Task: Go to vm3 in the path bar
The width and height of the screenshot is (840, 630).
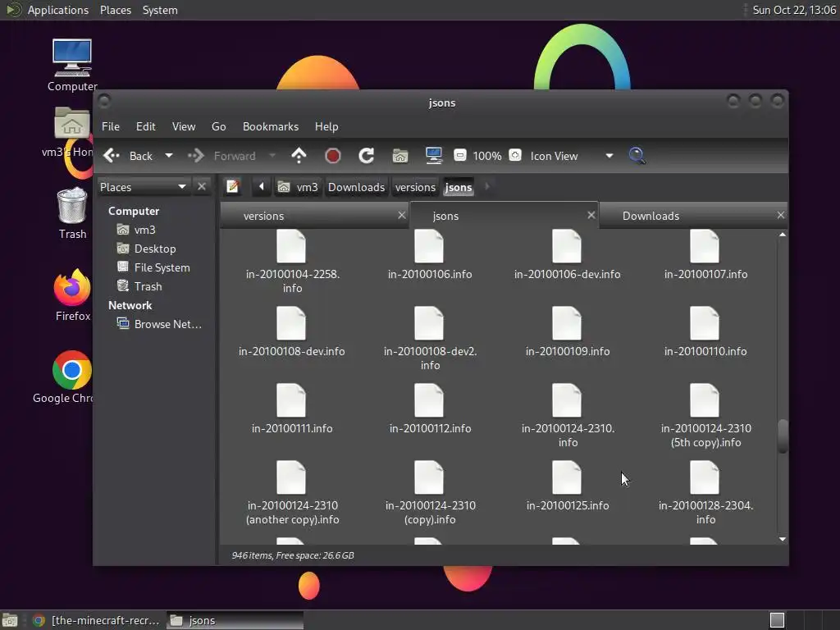Action: pyautogui.click(x=298, y=187)
